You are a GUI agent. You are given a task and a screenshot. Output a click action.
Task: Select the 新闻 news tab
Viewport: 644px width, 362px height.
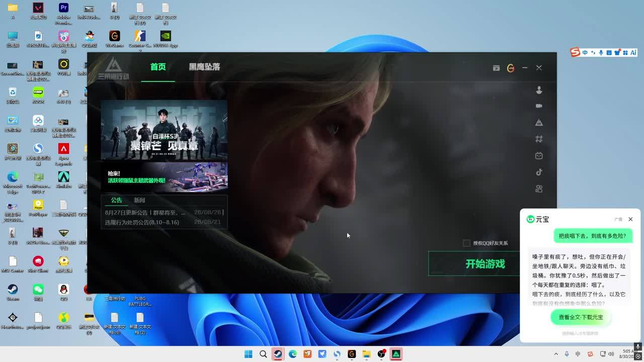139,200
